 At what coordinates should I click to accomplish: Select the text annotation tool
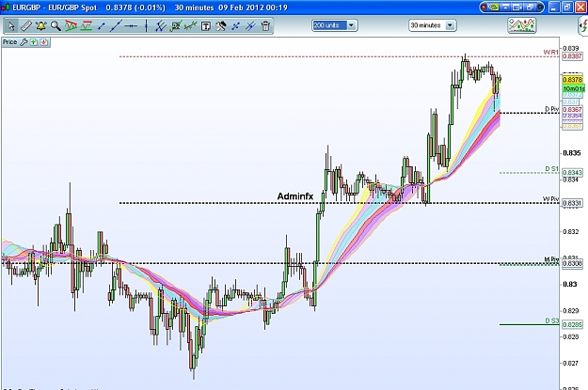click(x=205, y=26)
